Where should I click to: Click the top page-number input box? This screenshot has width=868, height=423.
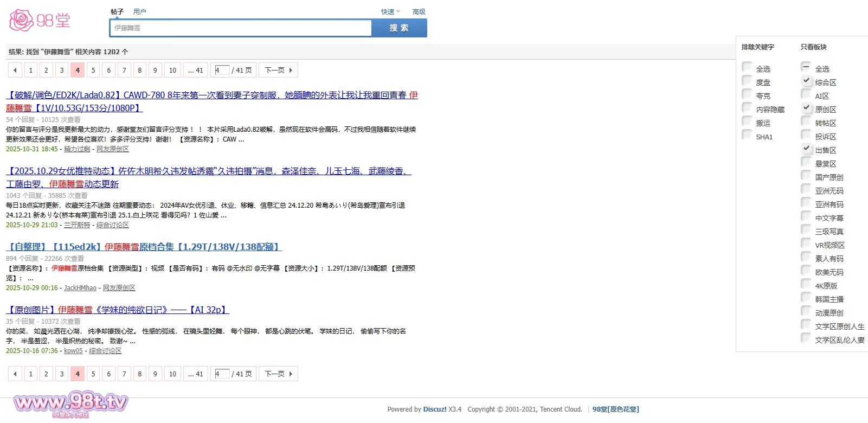(x=222, y=70)
